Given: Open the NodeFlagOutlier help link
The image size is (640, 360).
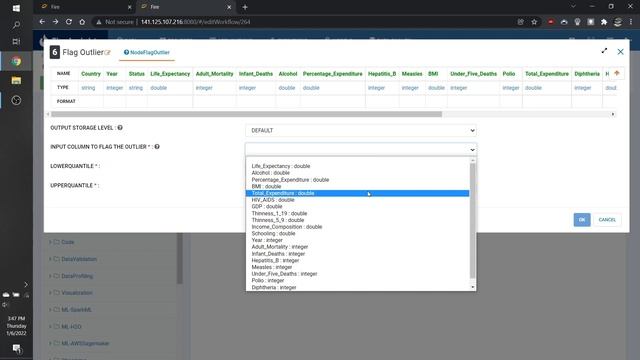Looking at the screenshot, I should (x=147, y=52).
